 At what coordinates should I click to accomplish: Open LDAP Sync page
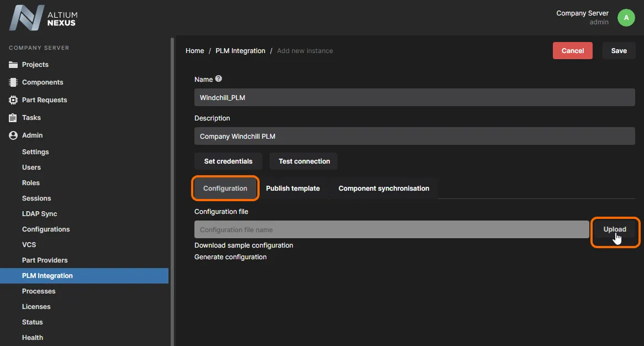pyautogui.click(x=39, y=214)
